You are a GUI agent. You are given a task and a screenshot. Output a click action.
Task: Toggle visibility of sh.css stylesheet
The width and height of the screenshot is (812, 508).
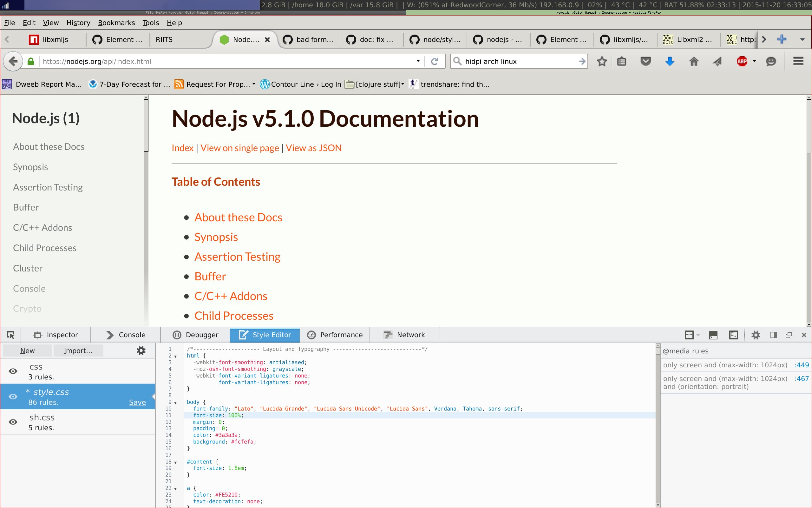(x=13, y=422)
